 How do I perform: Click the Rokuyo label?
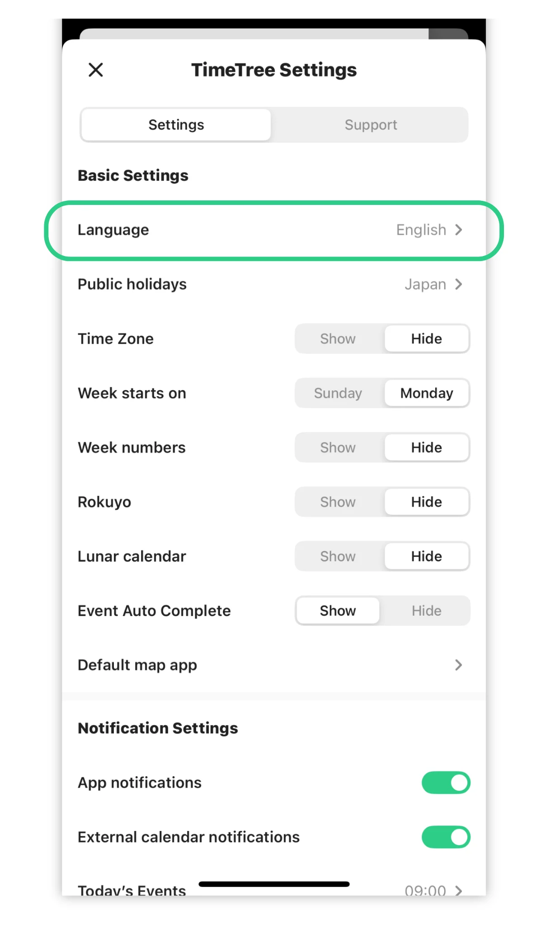[x=104, y=502]
